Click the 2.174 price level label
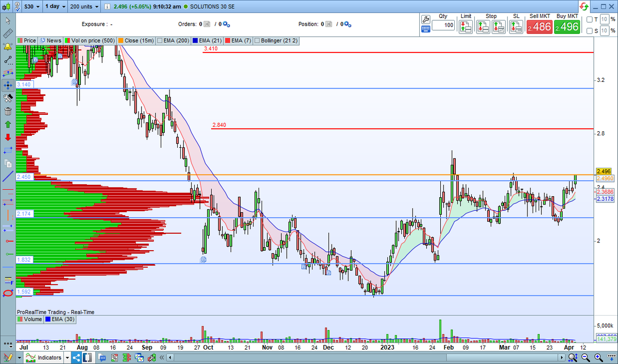The width and height of the screenshot is (618, 364). point(24,213)
